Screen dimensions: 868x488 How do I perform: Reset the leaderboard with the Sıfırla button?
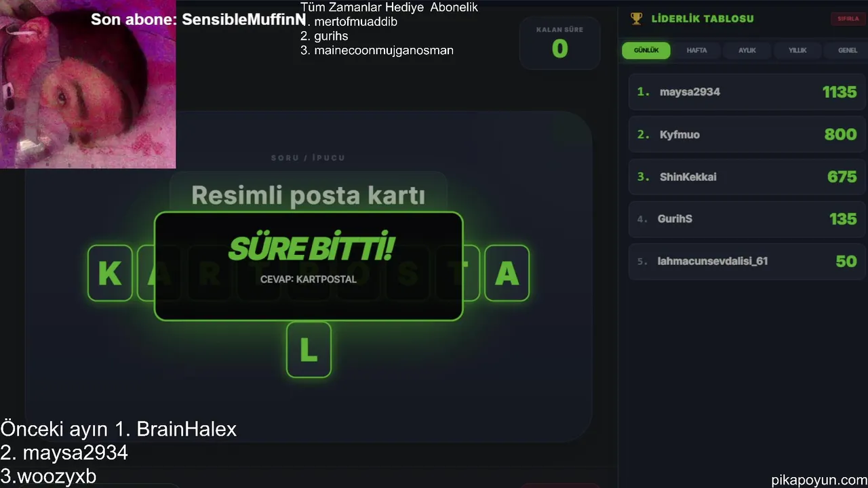(x=848, y=19)
